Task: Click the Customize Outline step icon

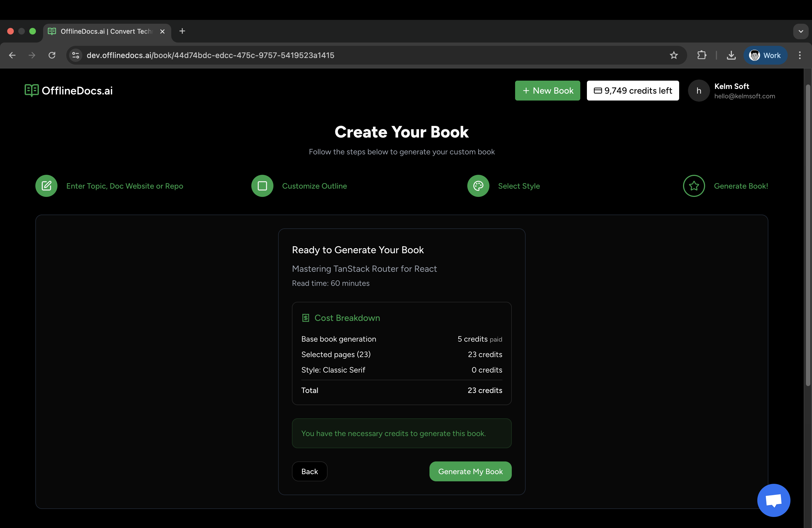Action: [x=262, y=186]
